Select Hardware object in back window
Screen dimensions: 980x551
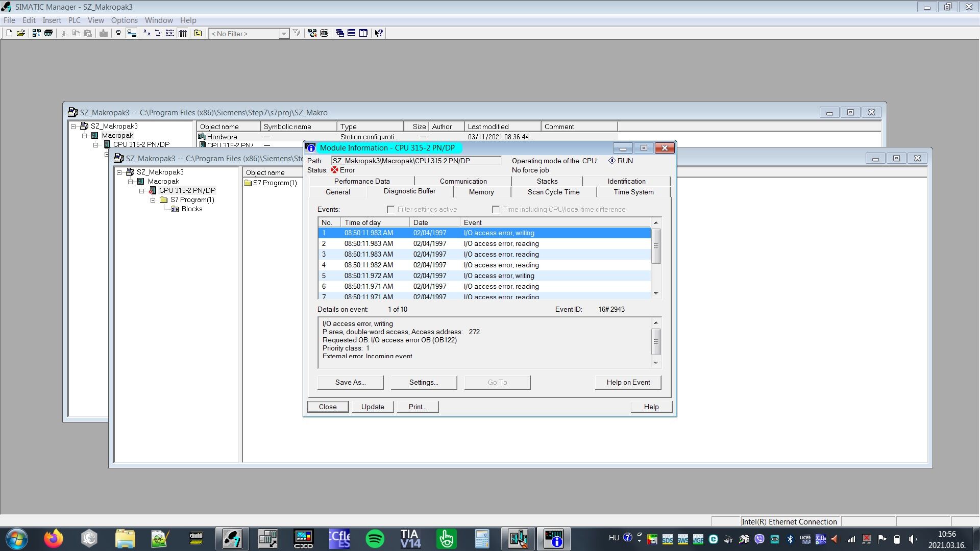[x=218, y=137]
